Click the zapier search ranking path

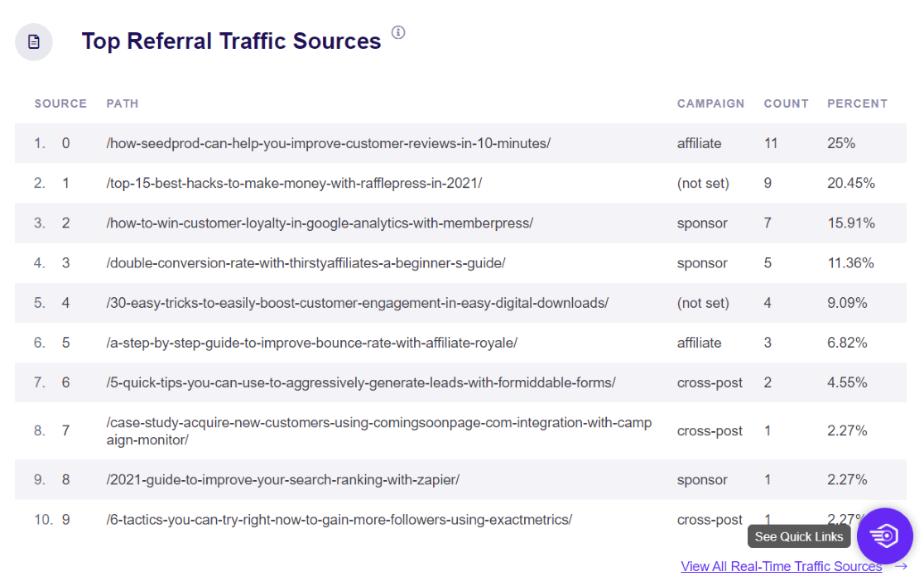tap(282, 479)
